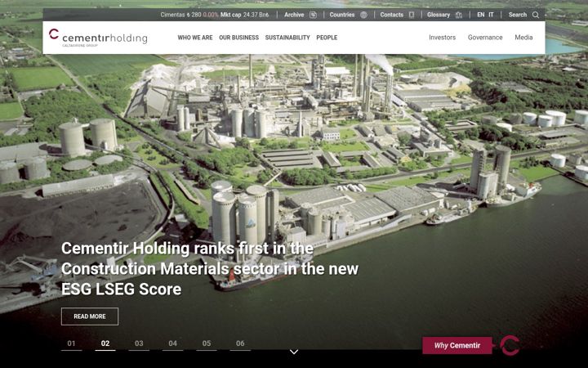Open the Who We Are menu

click(195, 38)
